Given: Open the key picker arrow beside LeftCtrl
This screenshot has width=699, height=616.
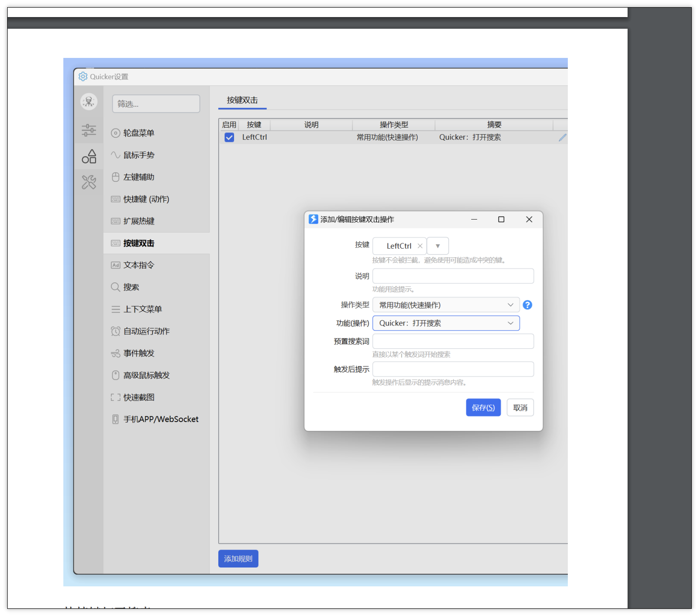Looking at the screenshot, I should (438, 246).
